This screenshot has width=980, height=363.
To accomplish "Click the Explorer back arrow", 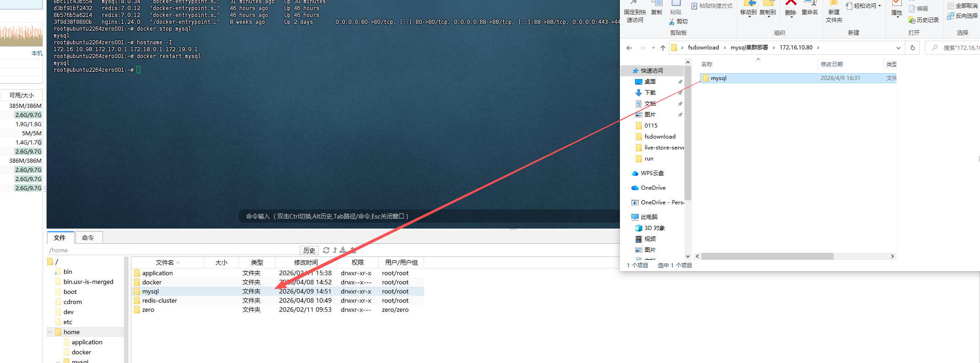I will [629, 48].
